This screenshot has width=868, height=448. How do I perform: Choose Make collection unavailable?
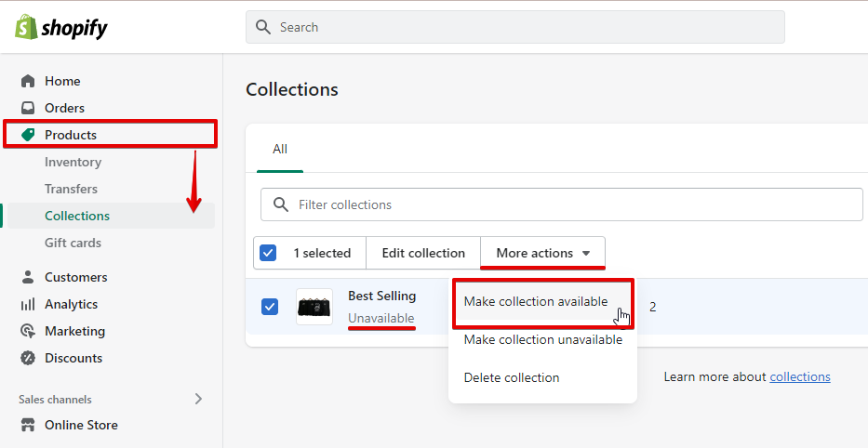coord(543,339)
